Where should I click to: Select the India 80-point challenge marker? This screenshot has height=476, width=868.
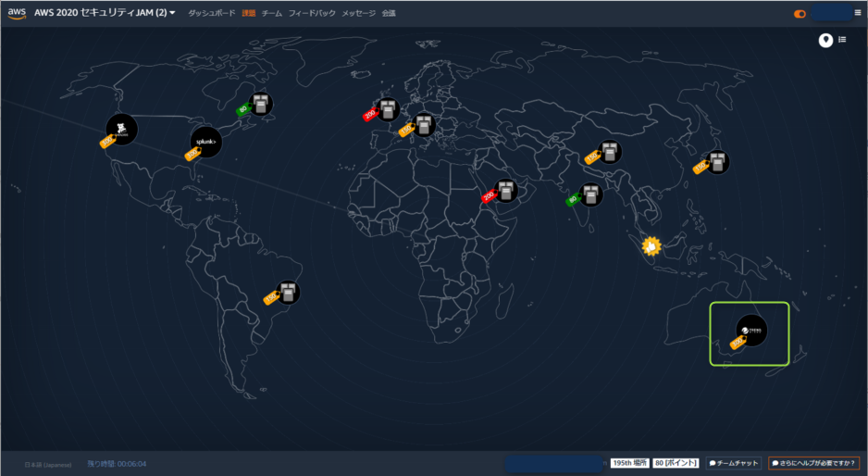point(589,194)
